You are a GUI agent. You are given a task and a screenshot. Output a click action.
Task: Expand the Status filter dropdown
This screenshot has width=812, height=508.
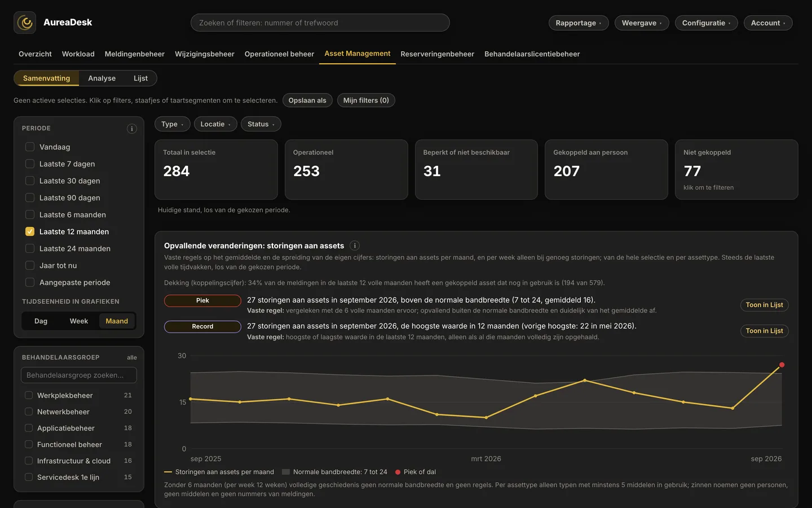261,124
